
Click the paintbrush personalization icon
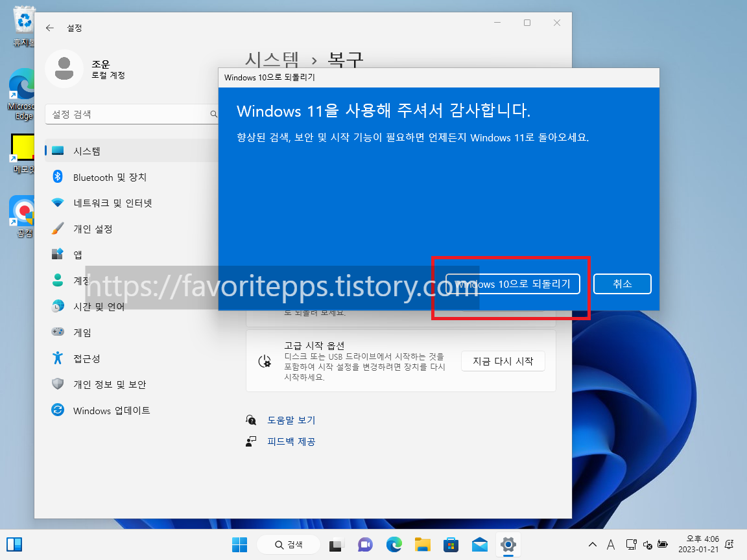58,229
